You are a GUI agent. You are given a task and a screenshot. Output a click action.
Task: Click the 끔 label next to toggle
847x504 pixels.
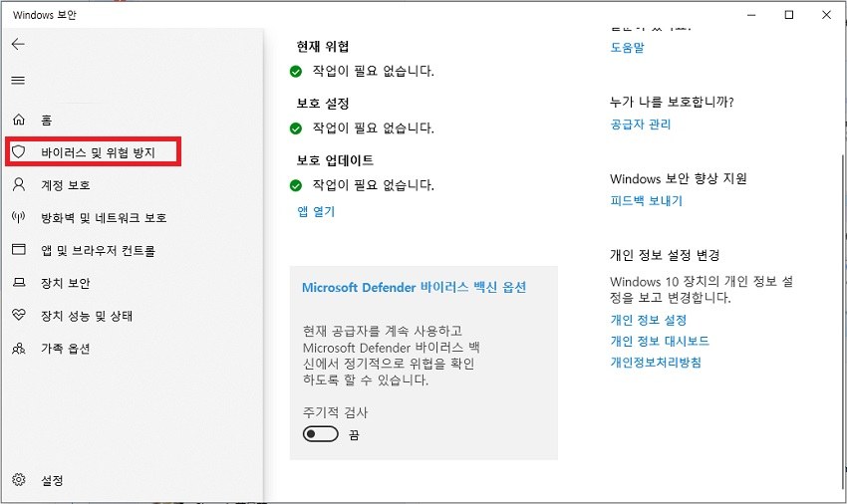(354, 435)
